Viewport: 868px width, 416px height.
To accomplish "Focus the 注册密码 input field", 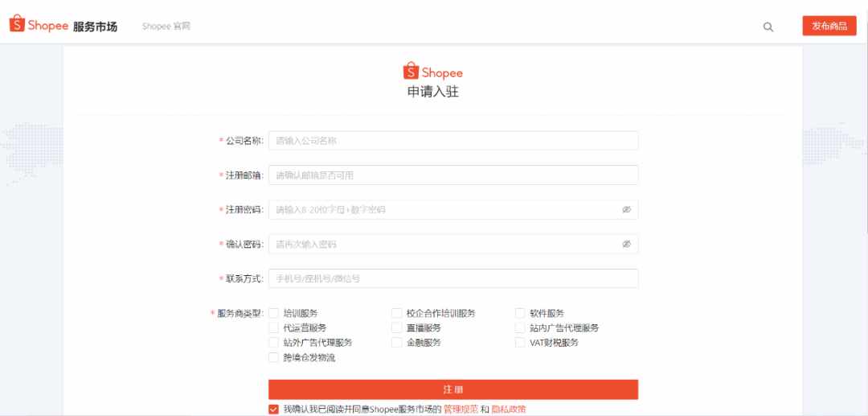I will coord(453,210).
